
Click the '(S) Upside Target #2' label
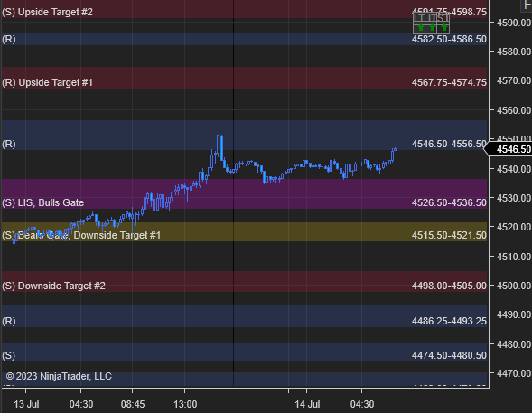point(47,13)
